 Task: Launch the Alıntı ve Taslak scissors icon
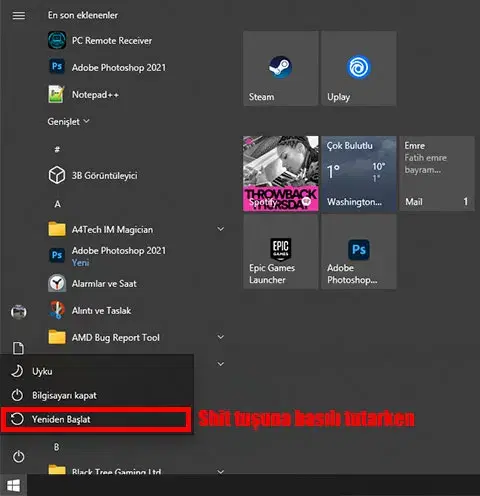tap(57, 310)
